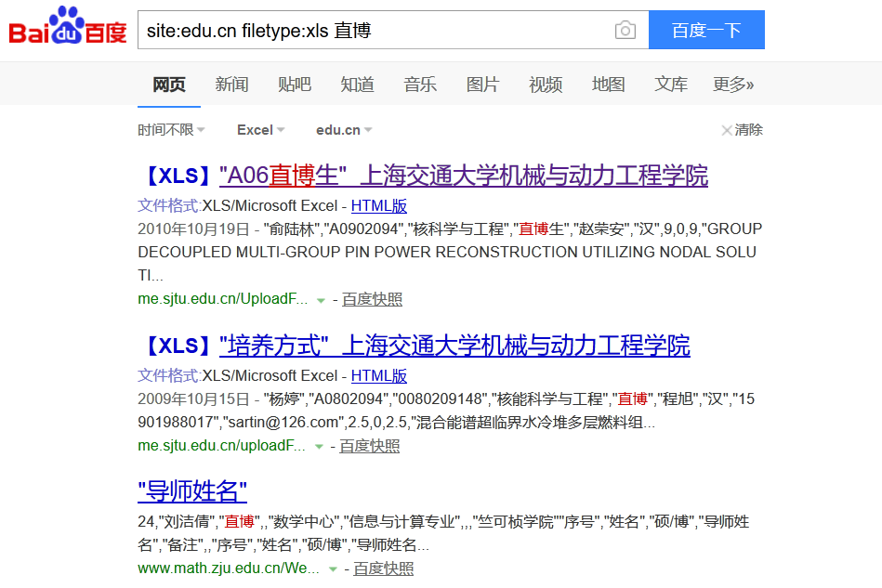
Task: Open 百度快照 for the 导师姓名 result
Action: tap(383, 568)
